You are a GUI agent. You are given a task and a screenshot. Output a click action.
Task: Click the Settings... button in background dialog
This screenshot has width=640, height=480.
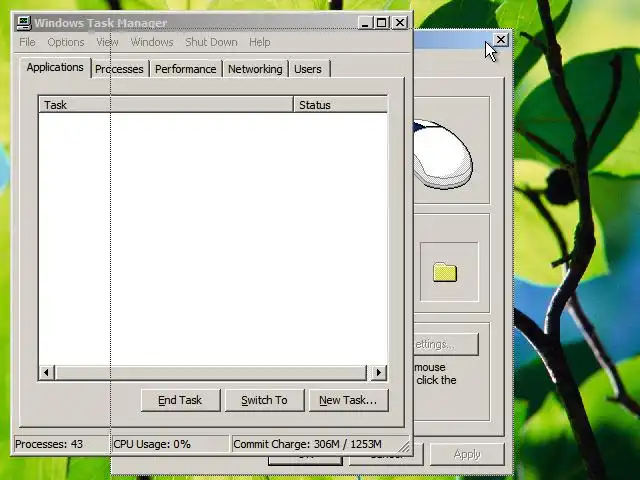coord(445,344)
